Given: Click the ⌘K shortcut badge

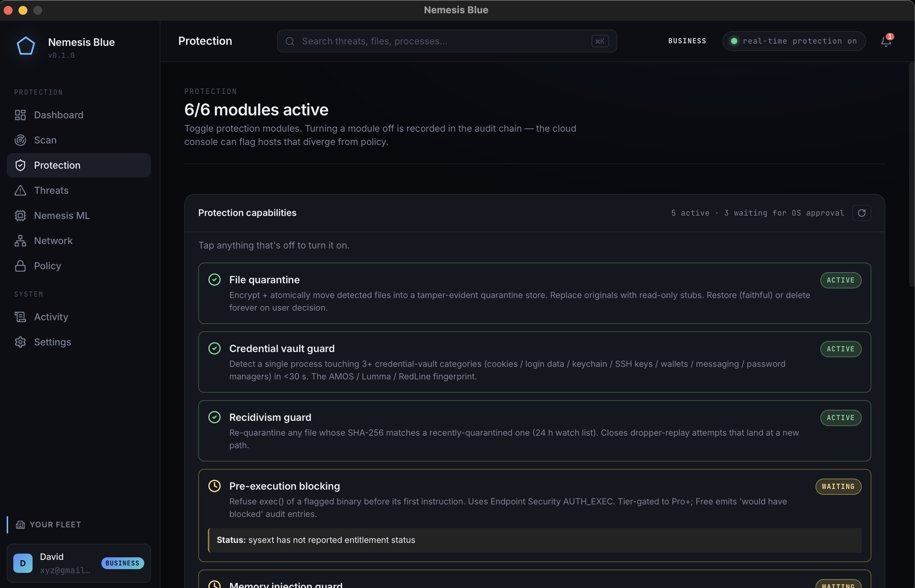Looking at the screenshot, I should tap(600, 41).
